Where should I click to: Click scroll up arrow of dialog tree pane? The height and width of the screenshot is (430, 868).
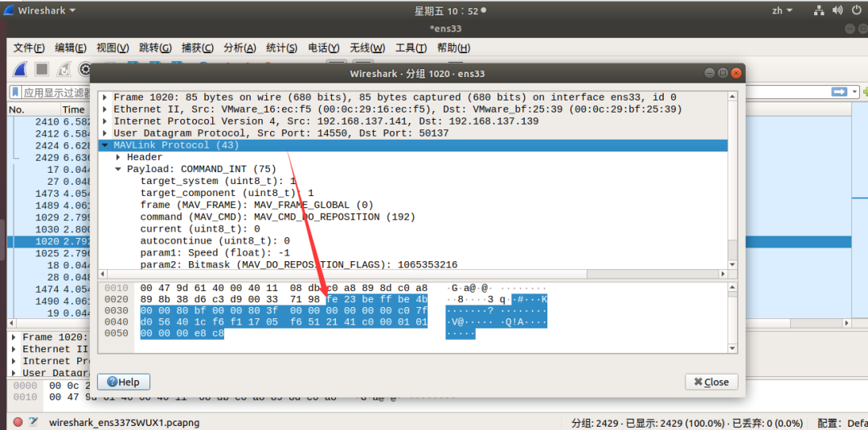(x=732, y=96)
